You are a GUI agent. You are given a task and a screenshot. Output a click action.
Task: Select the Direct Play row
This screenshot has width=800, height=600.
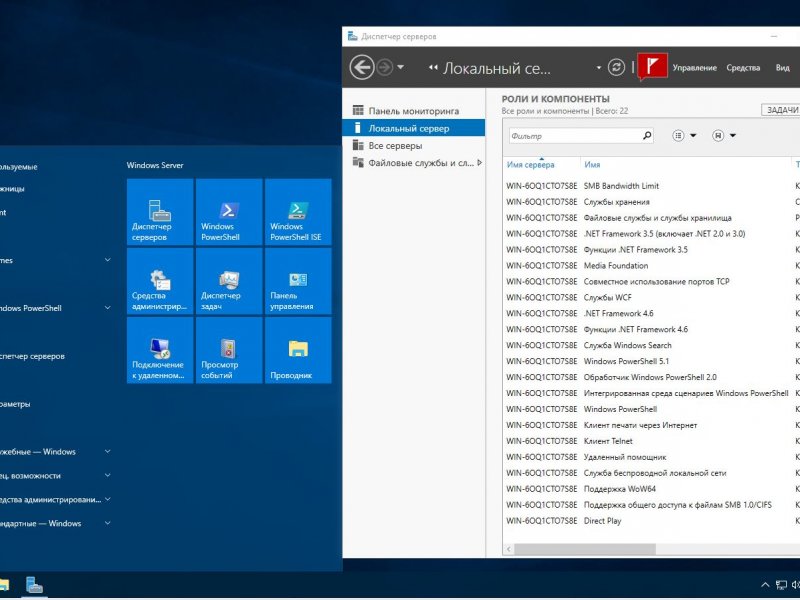click(651, 520)
